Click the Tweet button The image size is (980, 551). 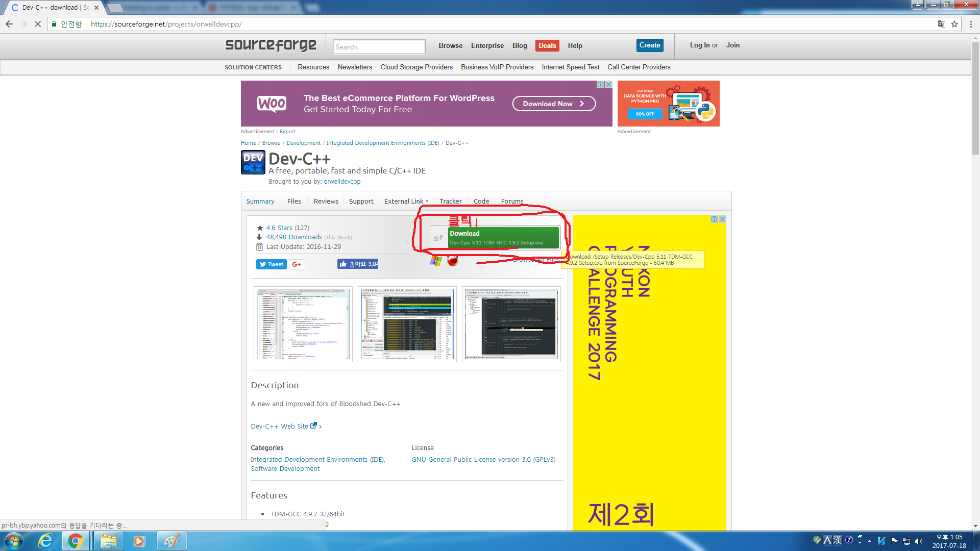coord(272,264)
